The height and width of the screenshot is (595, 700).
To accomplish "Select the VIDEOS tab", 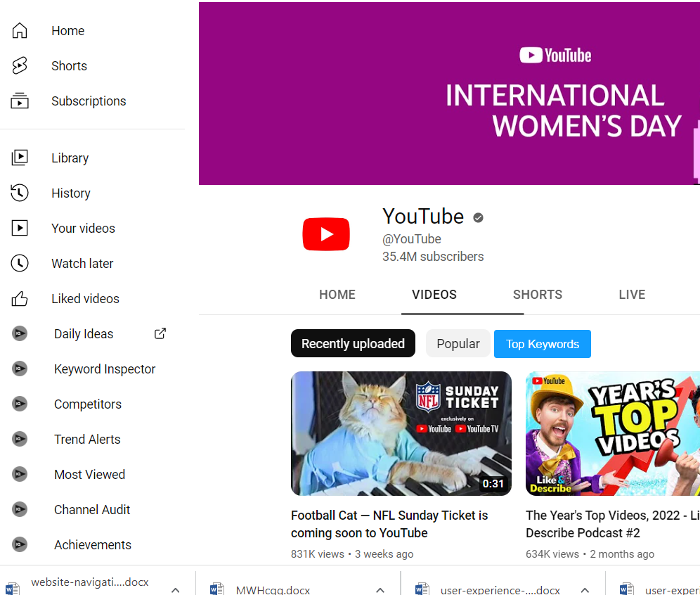I will (x=434, y=295).
